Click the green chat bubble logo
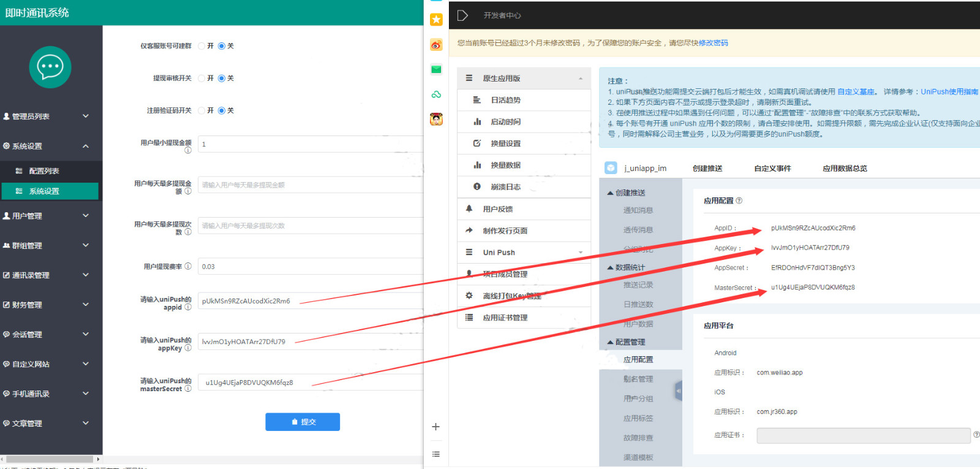Image resolution: width=980 pixels, height=469 pixels. point(50,67)
